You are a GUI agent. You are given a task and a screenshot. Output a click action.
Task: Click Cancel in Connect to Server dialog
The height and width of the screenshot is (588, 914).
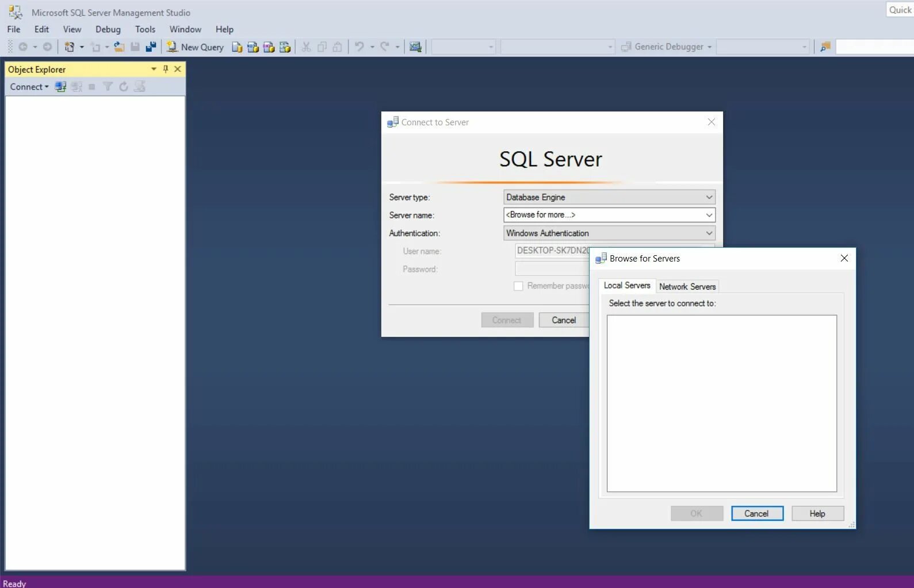point(564,320)
